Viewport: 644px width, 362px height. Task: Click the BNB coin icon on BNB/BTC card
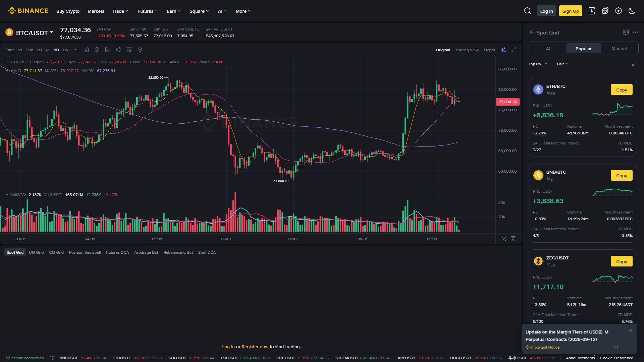pos(538,175)
